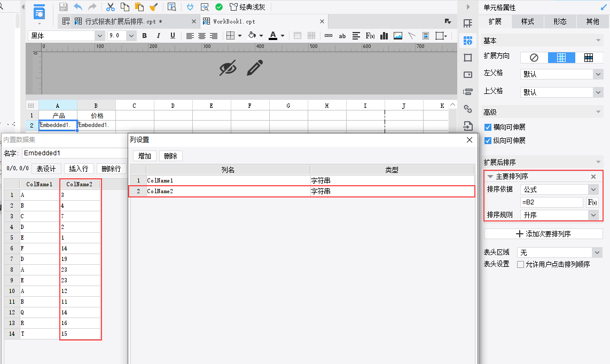Open formula editor next to =B2
Screen dimensions: 610x364
(592, 202)
